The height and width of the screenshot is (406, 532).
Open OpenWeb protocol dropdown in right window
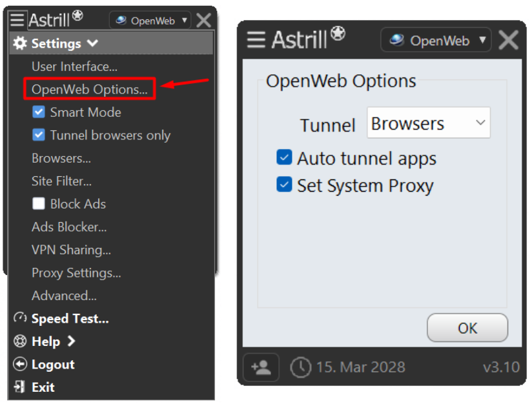(x=436, y=40)
